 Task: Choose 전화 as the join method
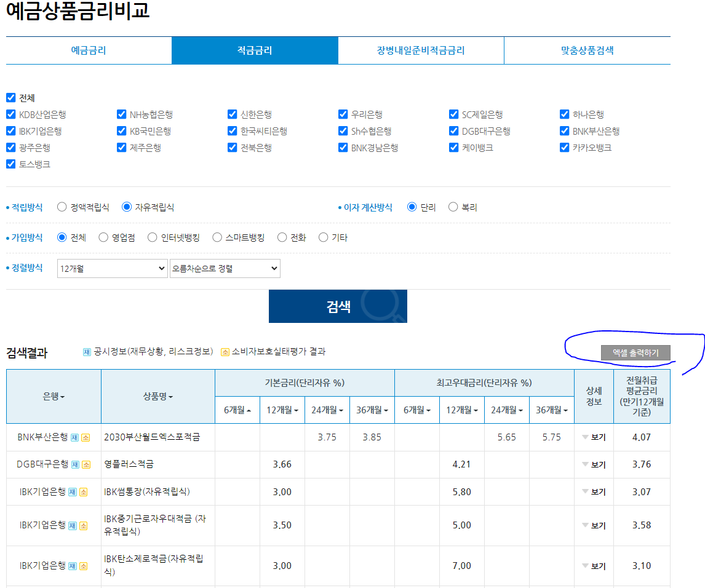[282, 237]
